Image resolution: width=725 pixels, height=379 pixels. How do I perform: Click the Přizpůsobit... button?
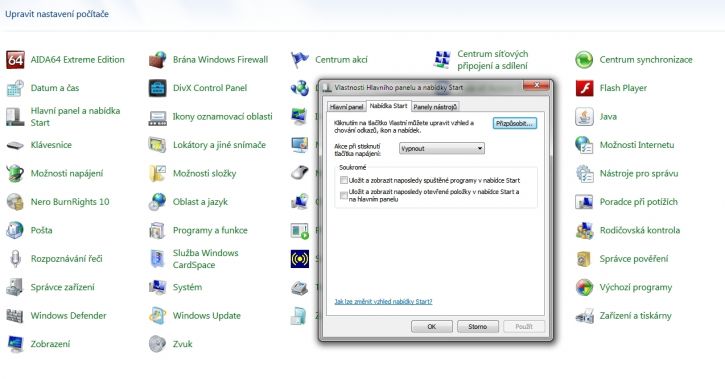(515, 124)
